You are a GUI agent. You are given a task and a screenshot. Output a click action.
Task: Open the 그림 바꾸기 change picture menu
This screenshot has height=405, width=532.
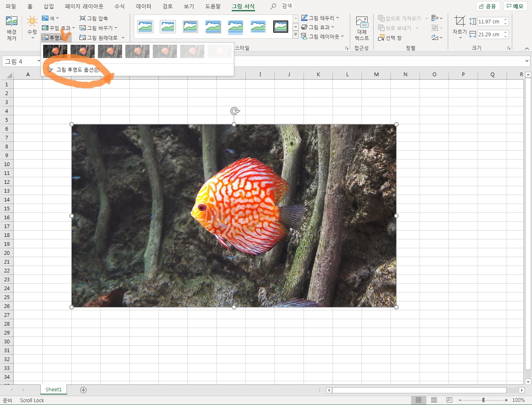coord(99,28)
